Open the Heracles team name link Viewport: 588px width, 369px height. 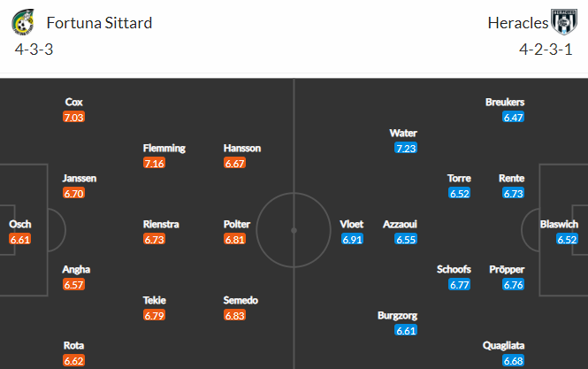tap(517, 23)
